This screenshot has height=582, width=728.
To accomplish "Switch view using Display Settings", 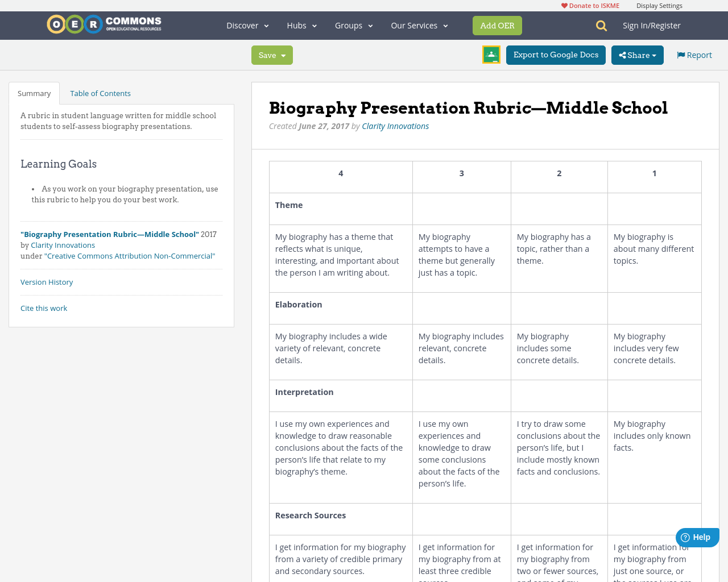I will 659,5.
